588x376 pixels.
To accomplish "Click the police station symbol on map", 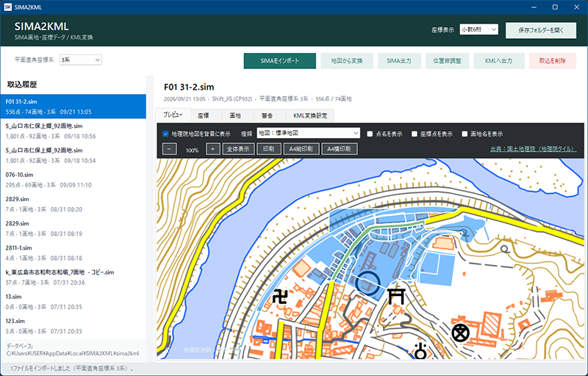I will tap(461, 333).
